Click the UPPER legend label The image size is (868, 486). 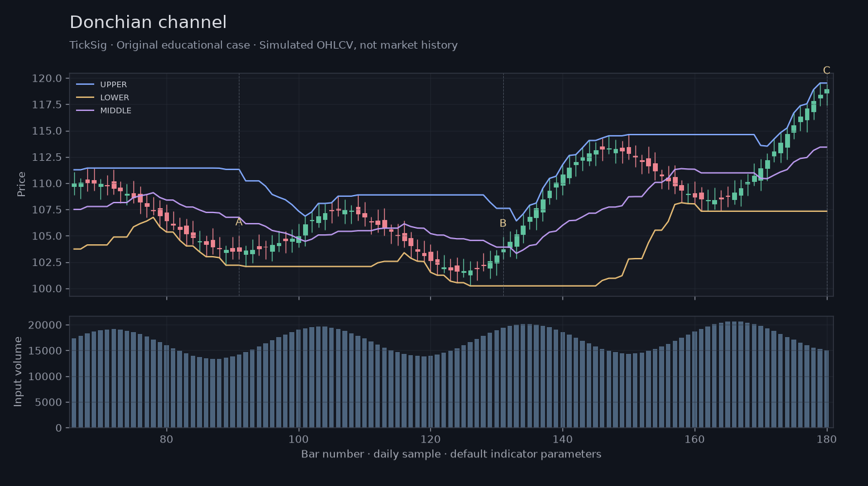113,85
